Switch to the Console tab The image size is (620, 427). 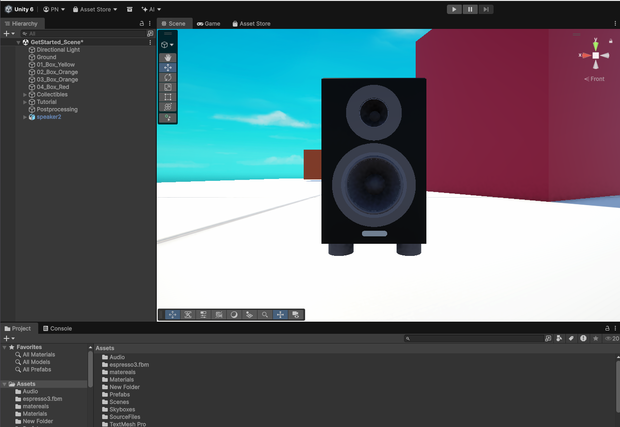[57, 329]
